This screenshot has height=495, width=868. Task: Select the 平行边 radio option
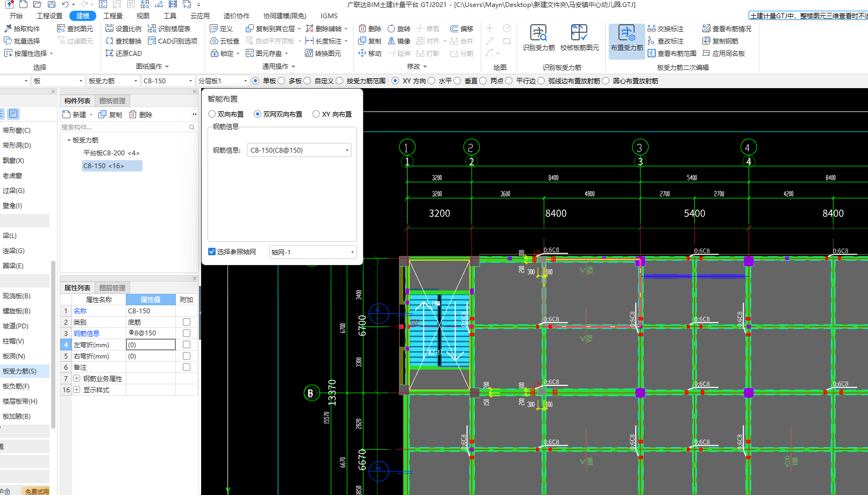click(x=521, y=81)
